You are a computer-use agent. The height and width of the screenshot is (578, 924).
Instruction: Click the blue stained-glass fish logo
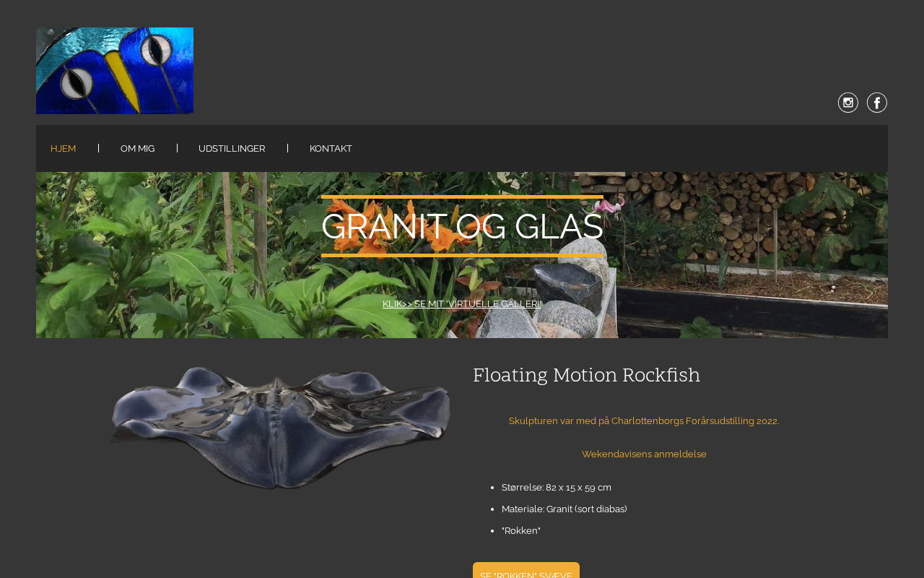(115, 71)
